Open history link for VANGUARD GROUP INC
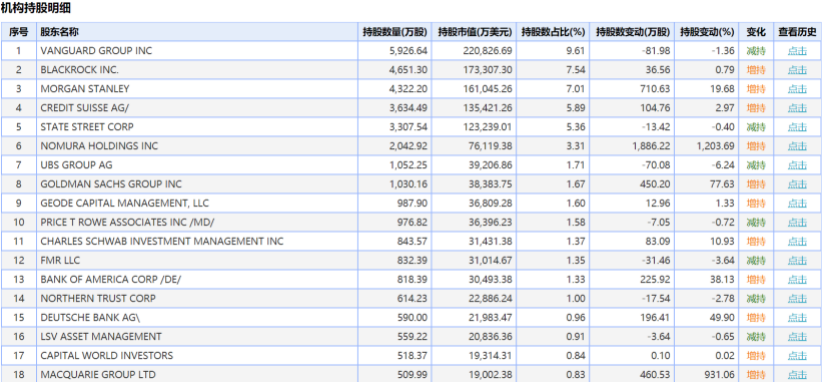 pyautogui.click(x=797, y=51)
